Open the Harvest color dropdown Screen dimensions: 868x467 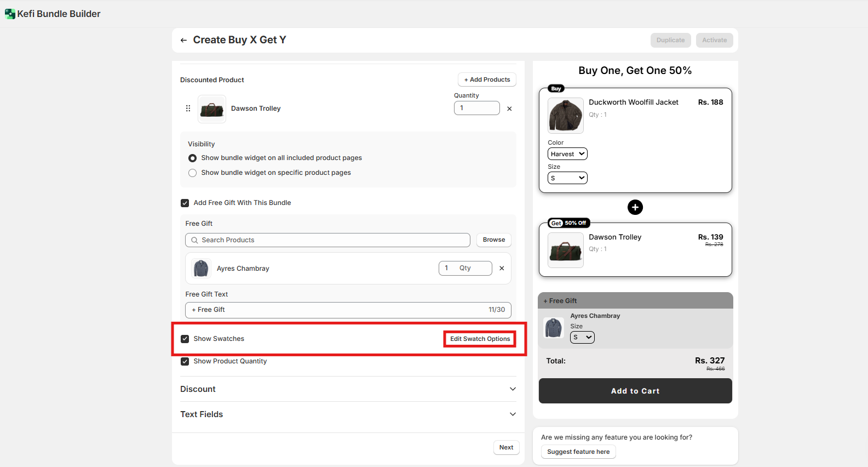tap(567, 154)
